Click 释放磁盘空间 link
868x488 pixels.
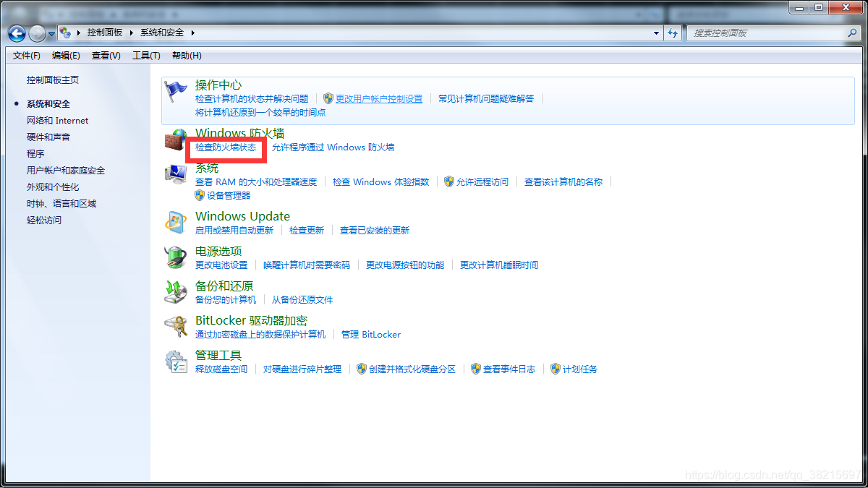click(x=221, y=369)
